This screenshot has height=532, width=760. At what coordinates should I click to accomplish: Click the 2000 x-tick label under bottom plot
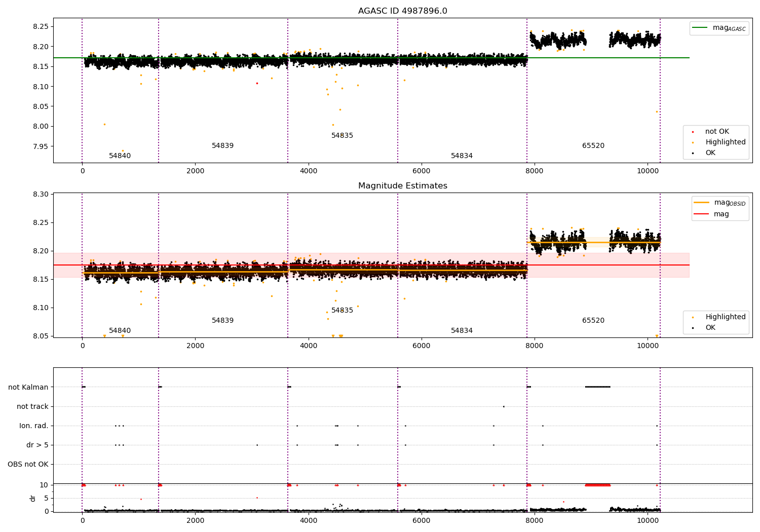(x=195, y=520)
